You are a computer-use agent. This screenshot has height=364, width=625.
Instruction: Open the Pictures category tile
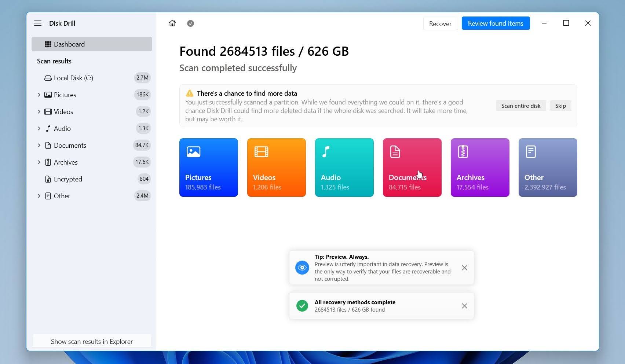[209, 168]
